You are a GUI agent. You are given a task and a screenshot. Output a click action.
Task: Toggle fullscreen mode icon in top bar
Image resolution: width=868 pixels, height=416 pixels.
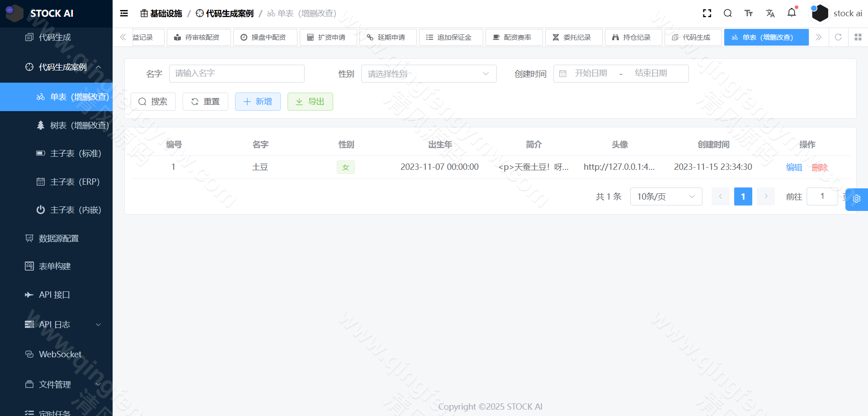point(707,13)
